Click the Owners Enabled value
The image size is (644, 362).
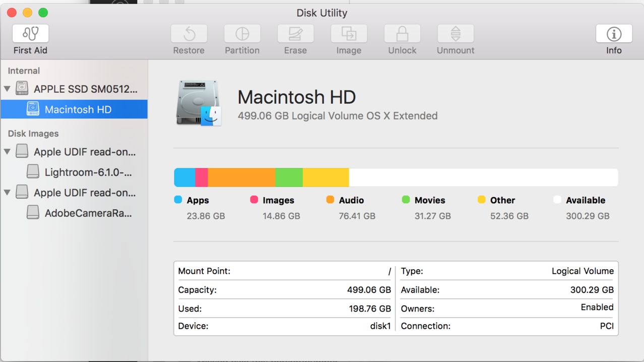597,307
